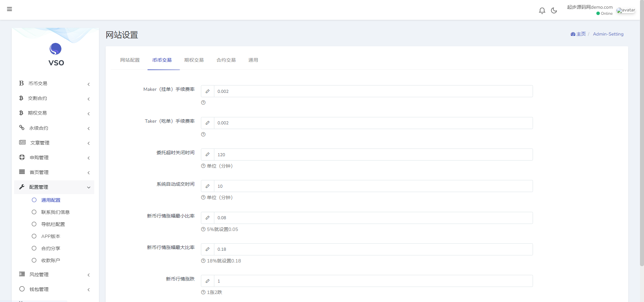Image resolution: width=644 pixels, height=302 pixels.
Task: Click the pencil icon beside 新币行情涨幅最小比率
Action: coord(208,218)
